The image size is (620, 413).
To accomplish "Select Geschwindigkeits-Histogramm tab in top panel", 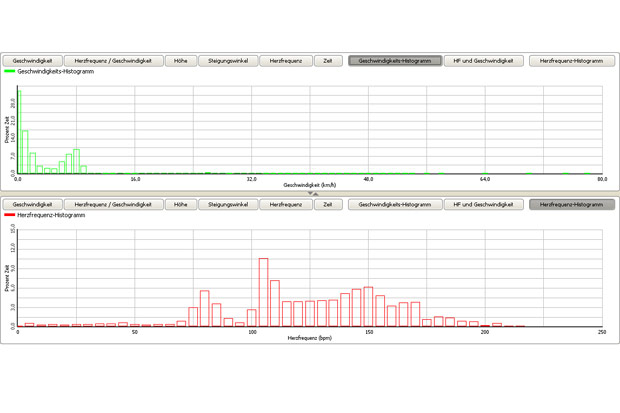I will (395, 61).
